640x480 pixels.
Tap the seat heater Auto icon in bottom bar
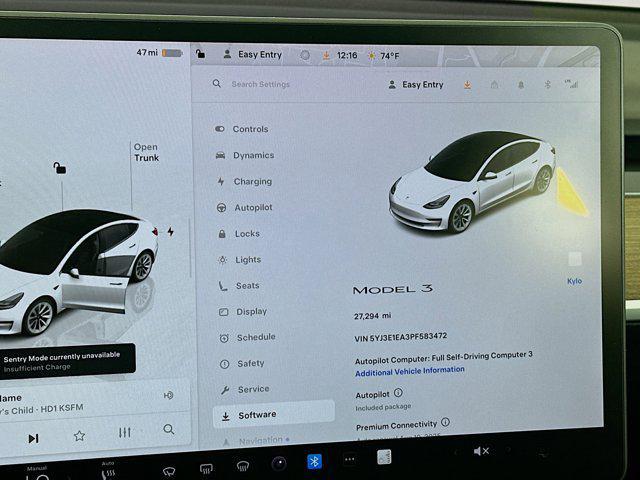click(108, 471)
